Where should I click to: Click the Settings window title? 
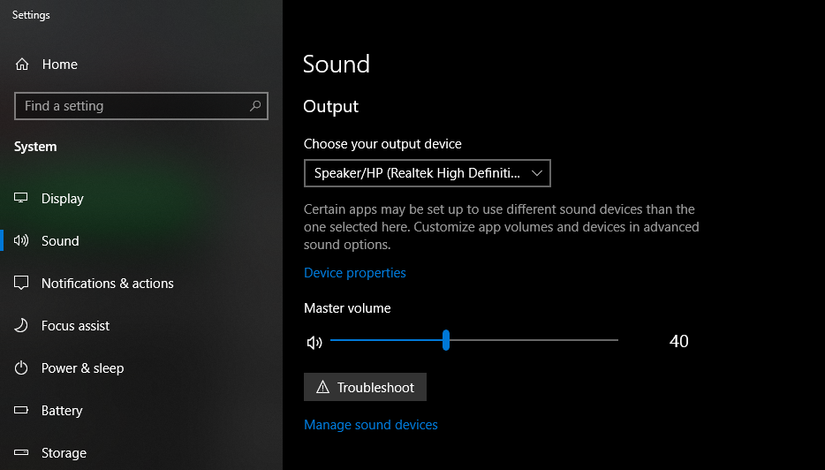click(31, 15)
